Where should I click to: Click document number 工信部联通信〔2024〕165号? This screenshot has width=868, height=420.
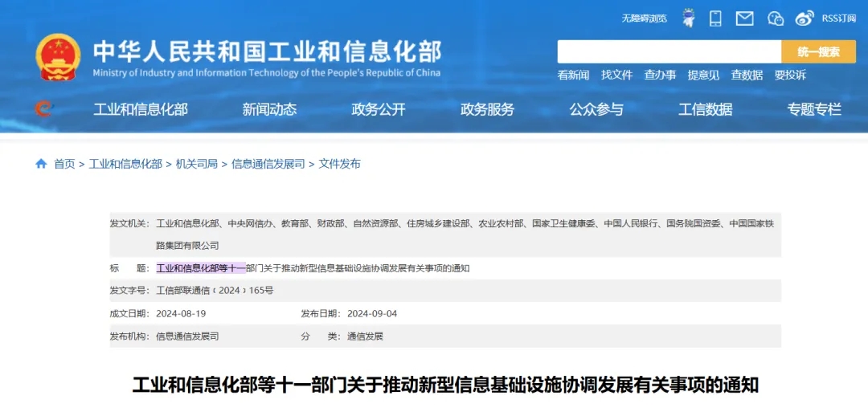coord(215,291)
